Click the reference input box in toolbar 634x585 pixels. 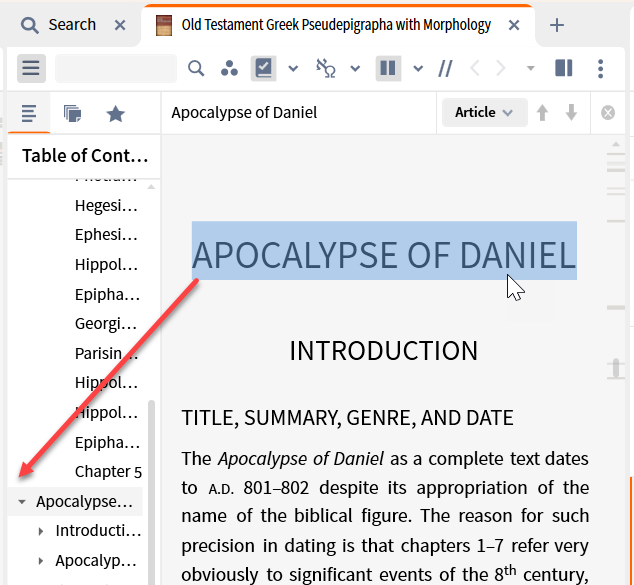pos(116,68)
